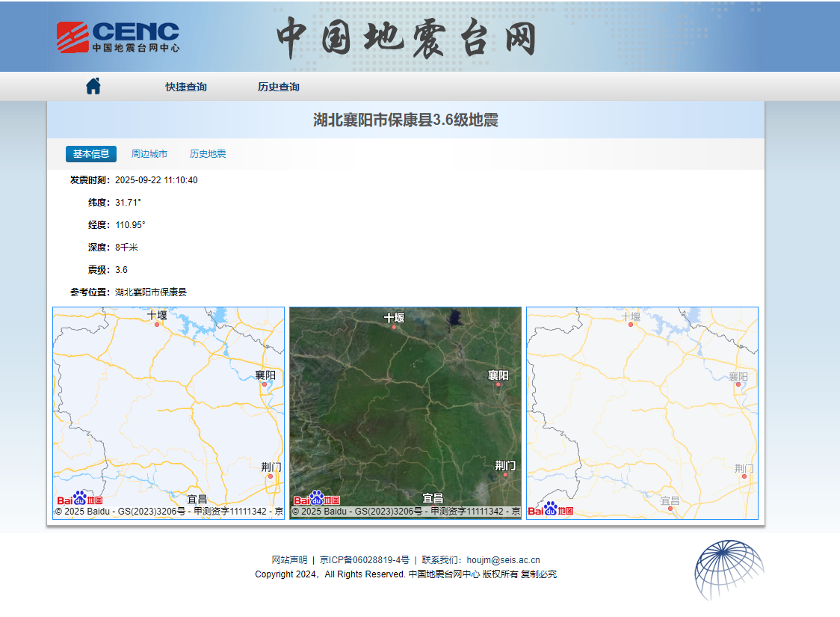Click the 中国地震台网 header title
The height and width of the screenshot is (617, 840).
(407, 37)
